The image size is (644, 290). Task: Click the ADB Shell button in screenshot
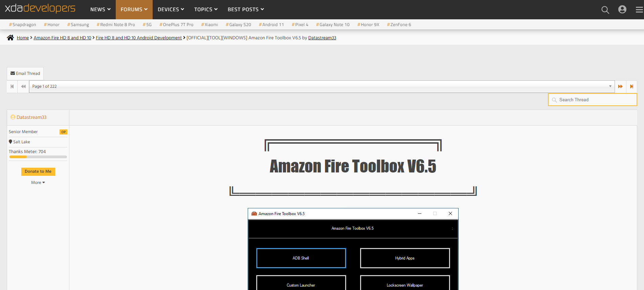click(301, 258)
